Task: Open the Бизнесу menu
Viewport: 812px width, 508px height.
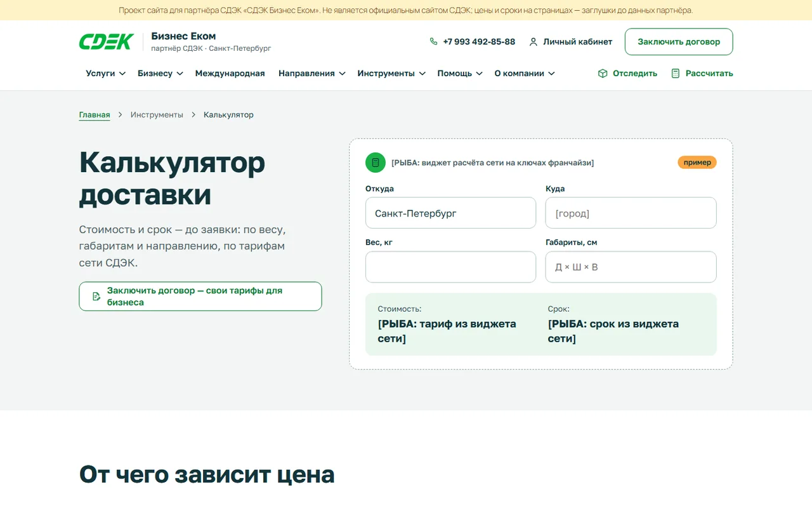Action: click(160, 74)
